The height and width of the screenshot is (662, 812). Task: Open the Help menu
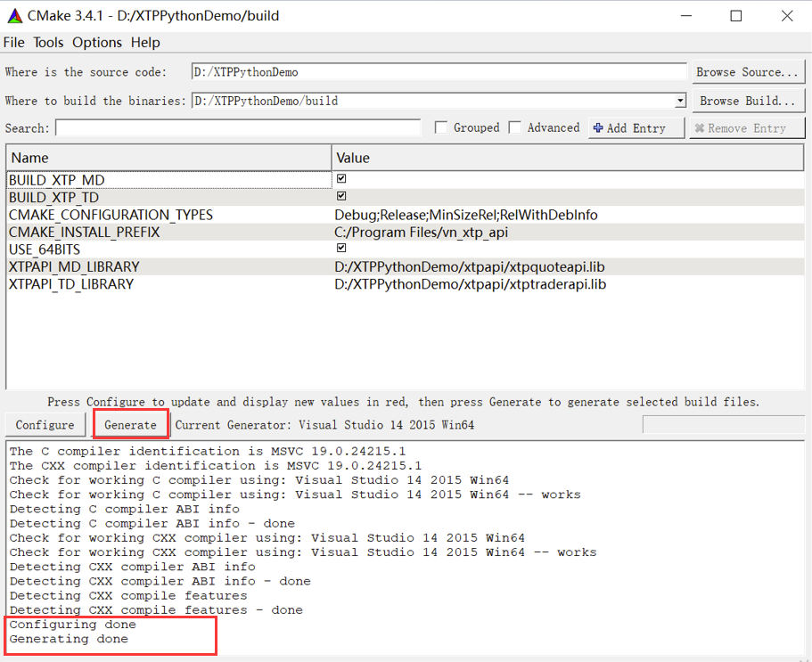point(145,43)
